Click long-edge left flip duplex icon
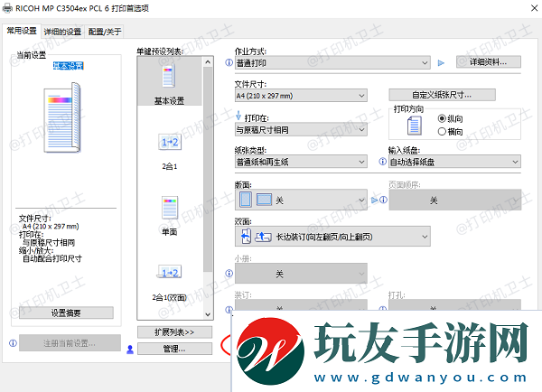This screenshot has height=392, width=542. coord(246,237)
